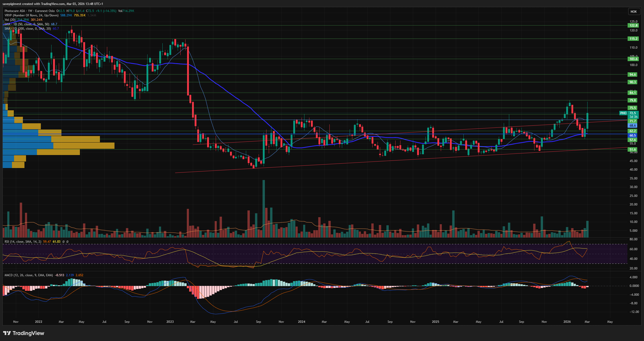The height and width of the screenshot is (341, 644).
Task: Click the SMA 1D 50 close legend entry
Action: 27,24
